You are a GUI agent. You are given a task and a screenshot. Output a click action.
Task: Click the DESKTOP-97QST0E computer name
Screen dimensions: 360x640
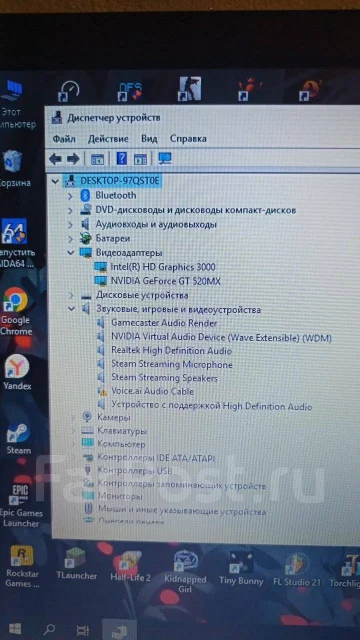click(x=120, y=180)
